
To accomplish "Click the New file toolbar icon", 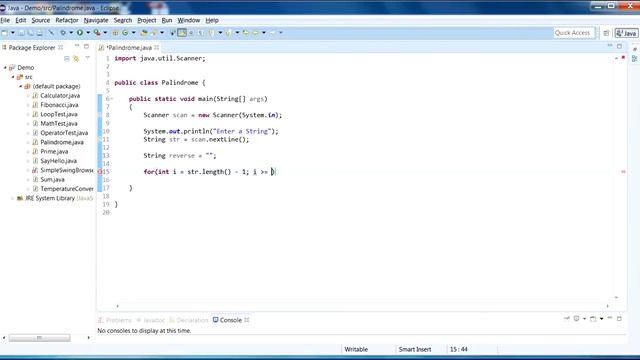I will (4, 33).
